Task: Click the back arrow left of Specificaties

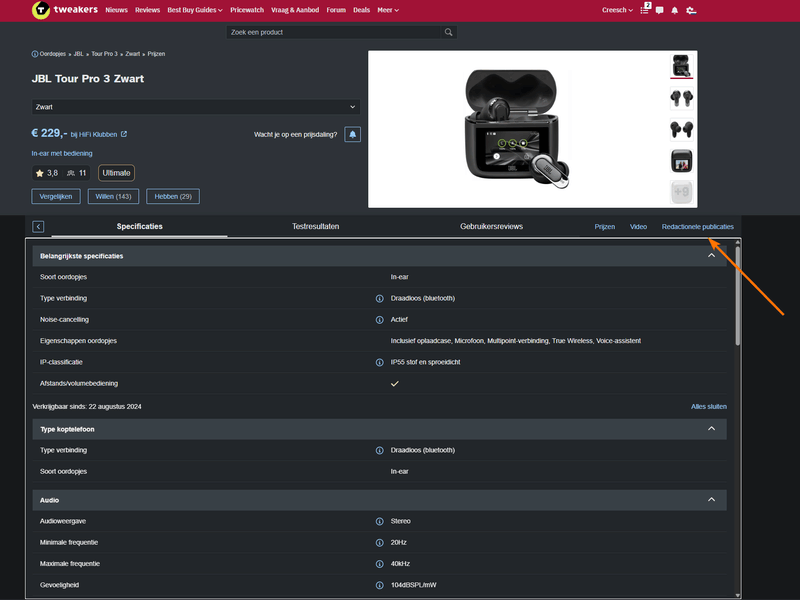Action: 38,227
